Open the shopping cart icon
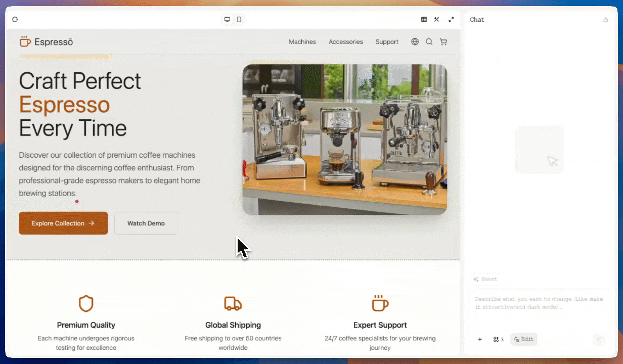The image size is (623, 364). pyautogui.click(x=443, y=42)
